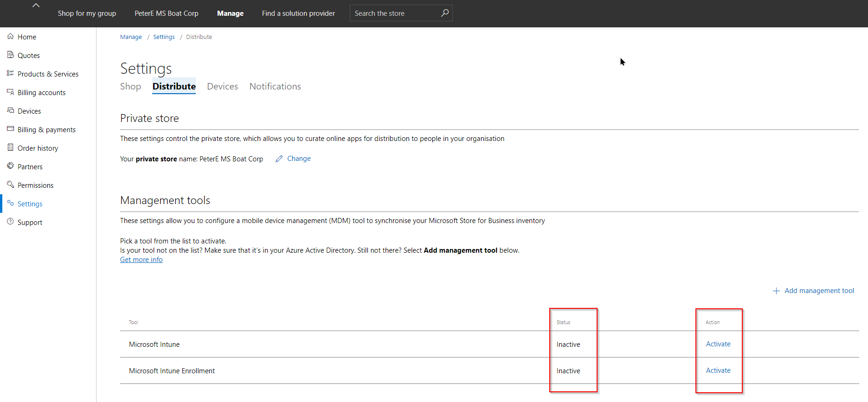The height and width of the screenshot is (402, 868).
Task: Click the Permissions key icon
Action: pyautogui.click(x=10, y=185)
